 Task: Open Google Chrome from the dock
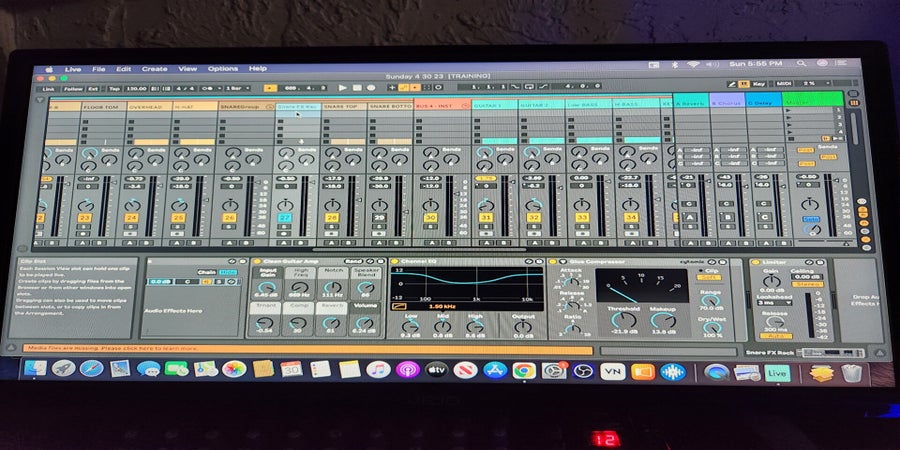pos(523,370)
